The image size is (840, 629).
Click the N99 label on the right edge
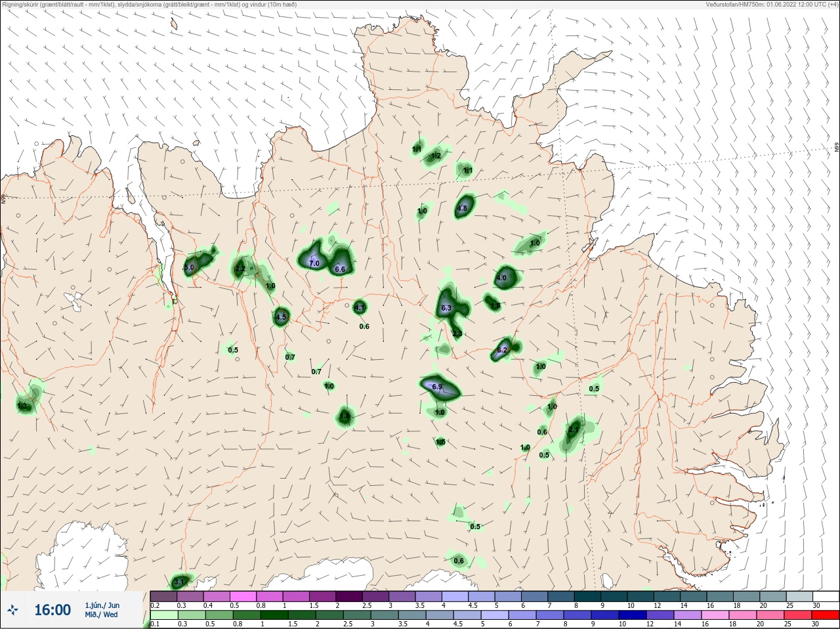(837, 148)
